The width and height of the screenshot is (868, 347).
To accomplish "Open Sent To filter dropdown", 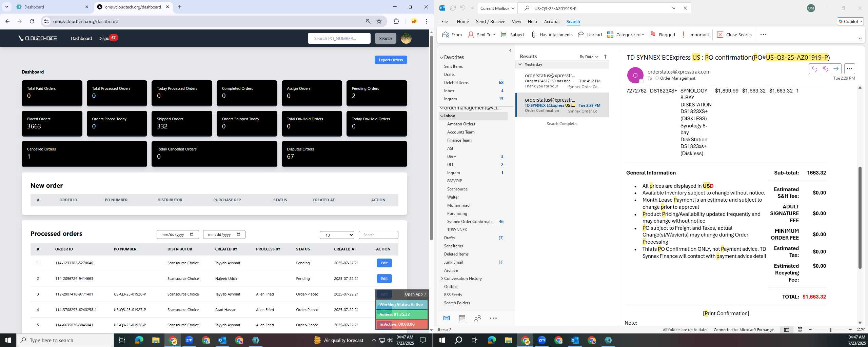I will point(481,35).
